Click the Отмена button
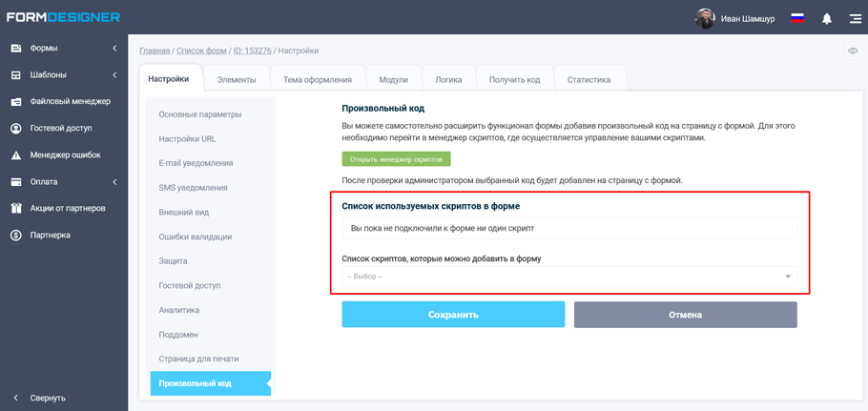Image resolution: width=868 pixels, height=411 pixels. (x=685, y=315)
